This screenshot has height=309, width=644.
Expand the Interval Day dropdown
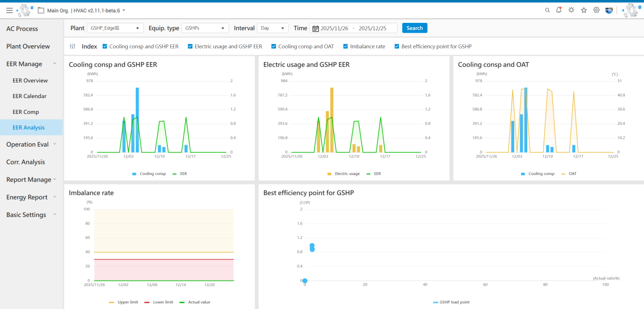pos(273,28)
